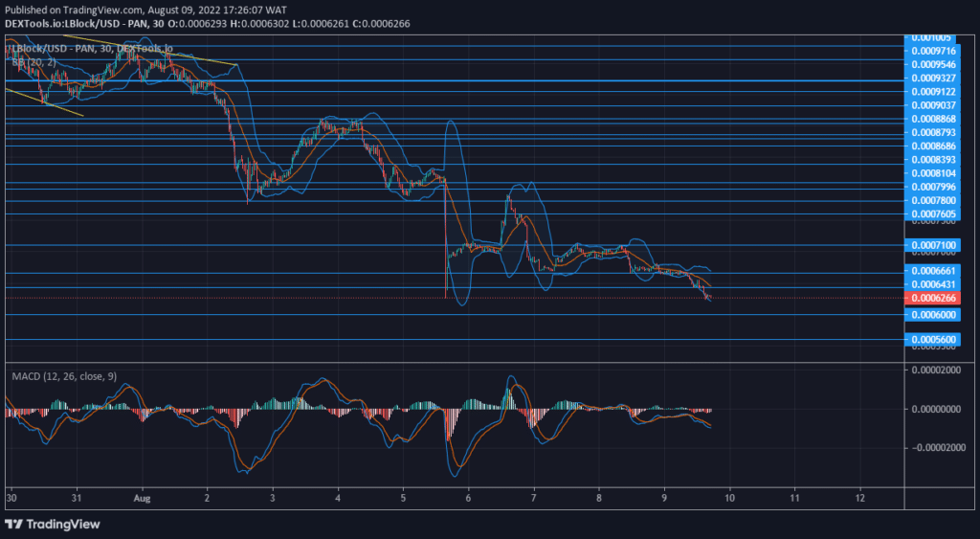The image size is (980, 539).
Task: Click the Aug label on time axis
Action: click(142, 499)
